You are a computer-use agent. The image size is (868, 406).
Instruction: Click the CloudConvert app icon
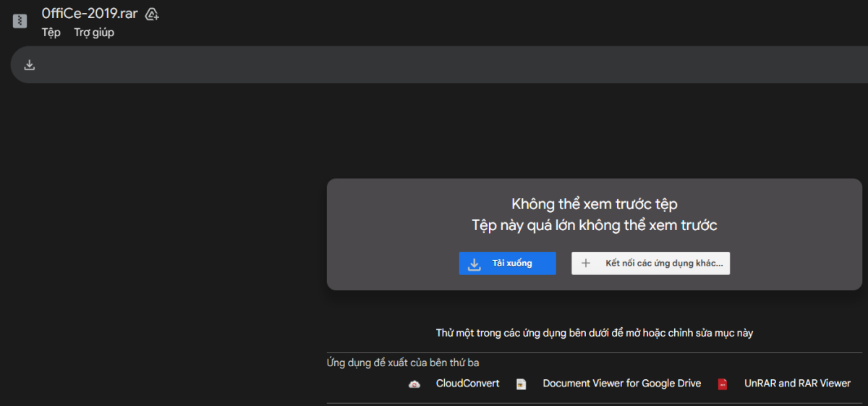click(414, 384)
